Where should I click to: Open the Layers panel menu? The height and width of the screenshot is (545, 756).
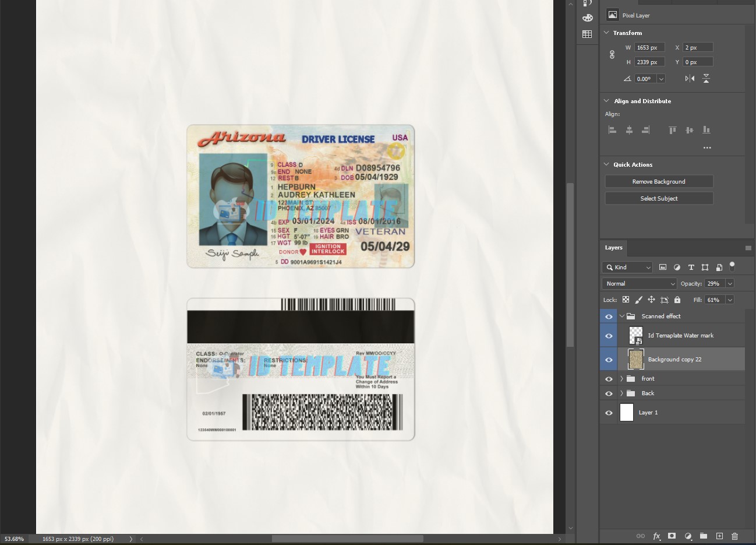tap(748, 248)
